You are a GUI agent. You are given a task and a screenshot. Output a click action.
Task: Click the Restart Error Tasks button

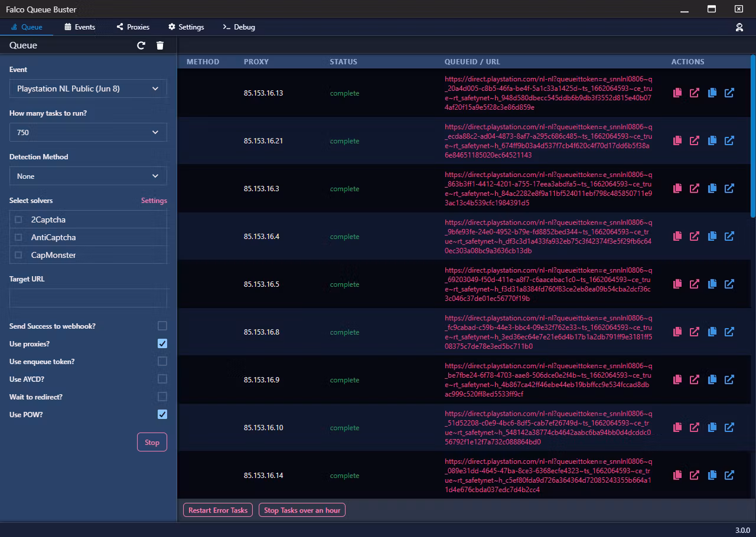[218, 510]
